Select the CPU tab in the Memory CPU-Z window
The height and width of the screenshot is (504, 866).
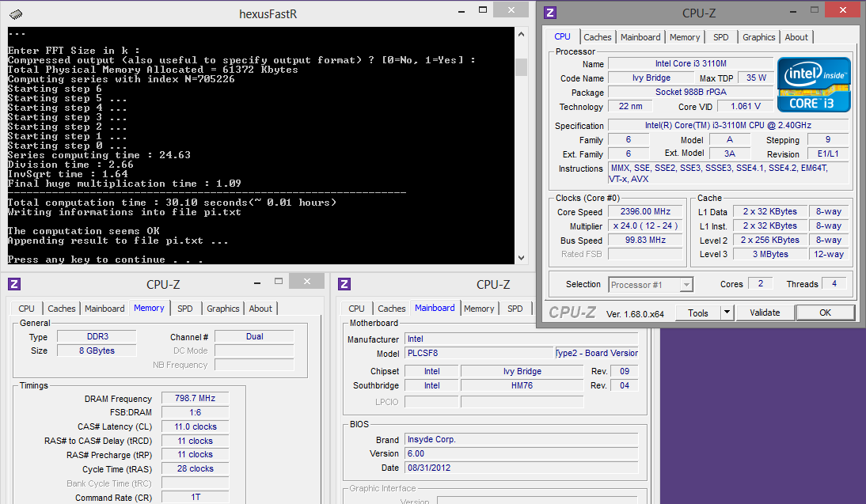coord(26,309)
